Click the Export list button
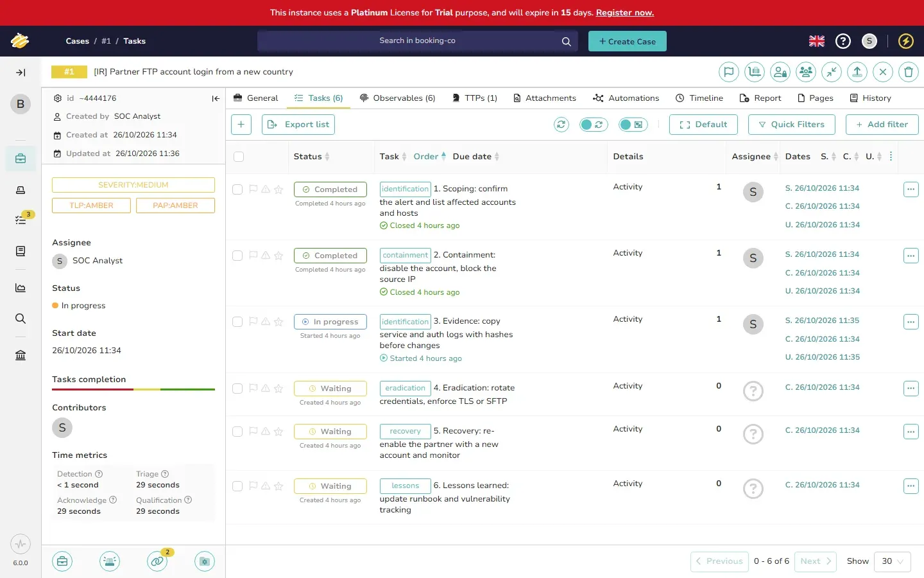Viewport: 924px width, 578px height. [298, 125]
